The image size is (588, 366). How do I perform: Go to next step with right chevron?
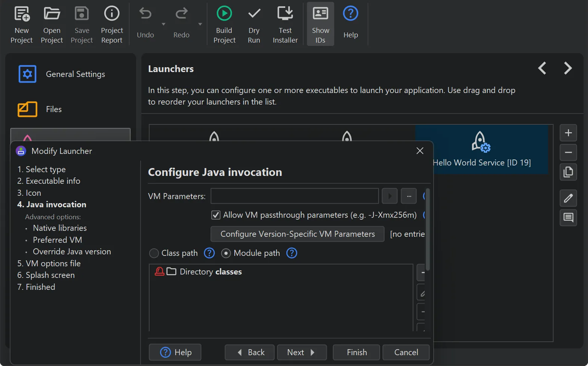[x=568, y=68]
